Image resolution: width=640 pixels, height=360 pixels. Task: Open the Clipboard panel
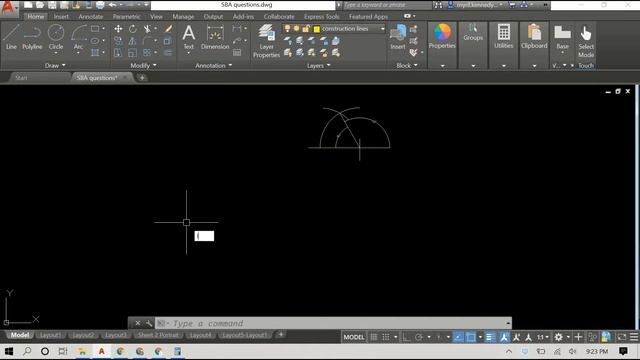534,37
